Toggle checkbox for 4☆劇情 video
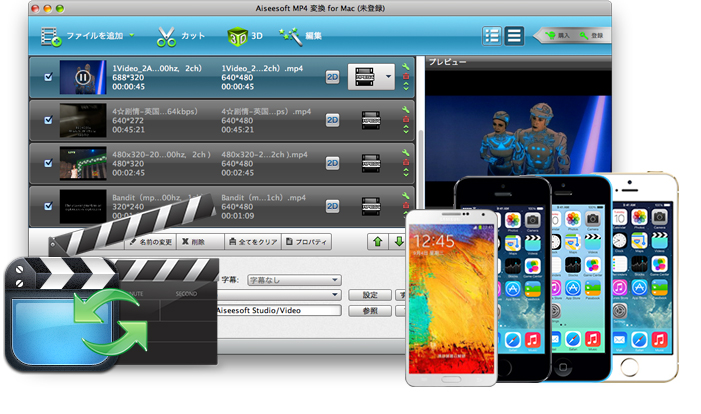The width and height of the screenshot is (701, 414). pos(47,118)
